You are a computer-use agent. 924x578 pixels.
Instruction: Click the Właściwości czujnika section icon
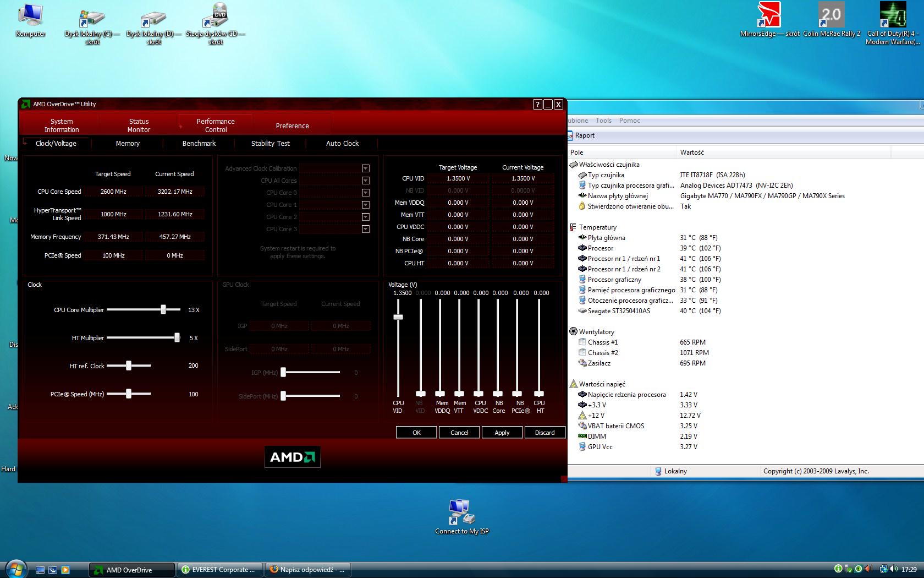(574, 165)
